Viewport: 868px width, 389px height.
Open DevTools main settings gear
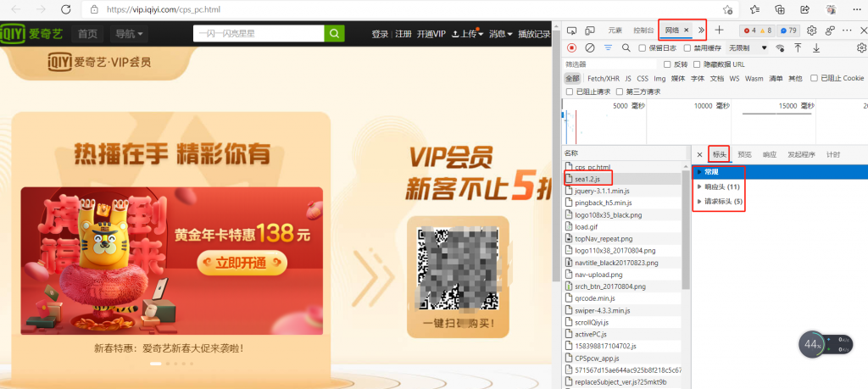click(x=812, y=31)
